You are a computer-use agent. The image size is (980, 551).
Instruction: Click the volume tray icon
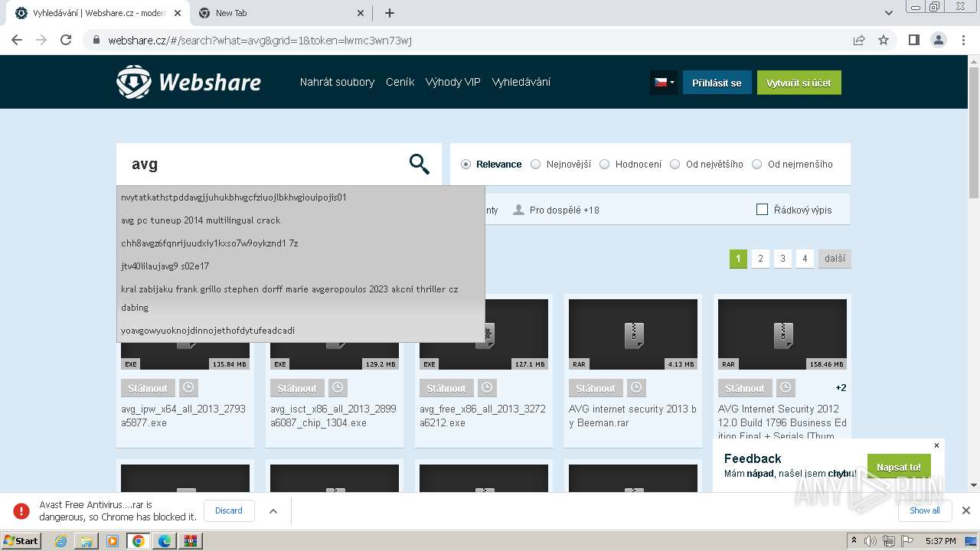click(x=871, y=541)
